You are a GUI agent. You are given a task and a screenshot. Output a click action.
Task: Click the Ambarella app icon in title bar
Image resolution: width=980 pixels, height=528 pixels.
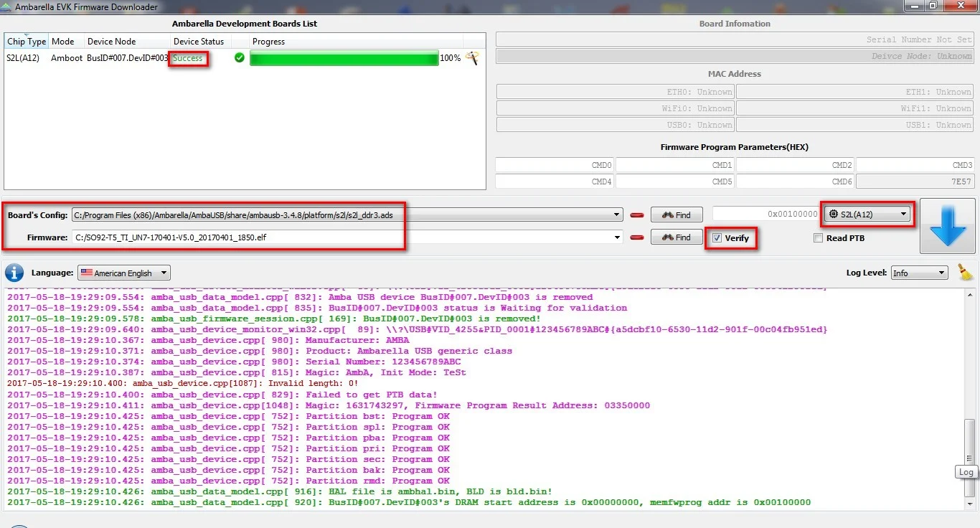click(7, 6)
